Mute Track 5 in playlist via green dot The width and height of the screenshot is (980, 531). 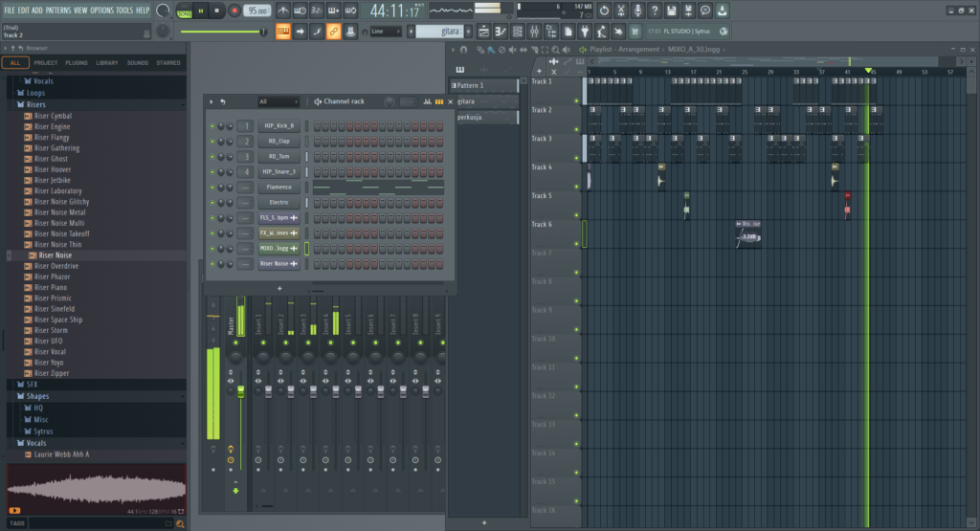[576, 215]
